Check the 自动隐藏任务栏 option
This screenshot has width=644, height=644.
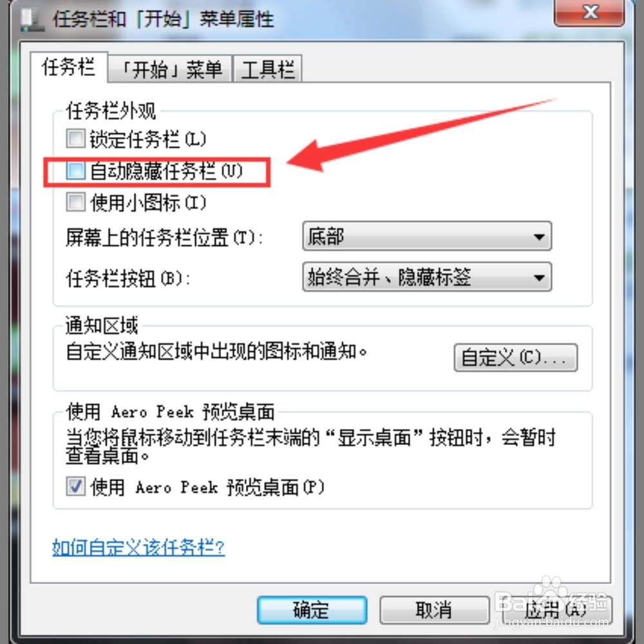(x=75, y=171)
